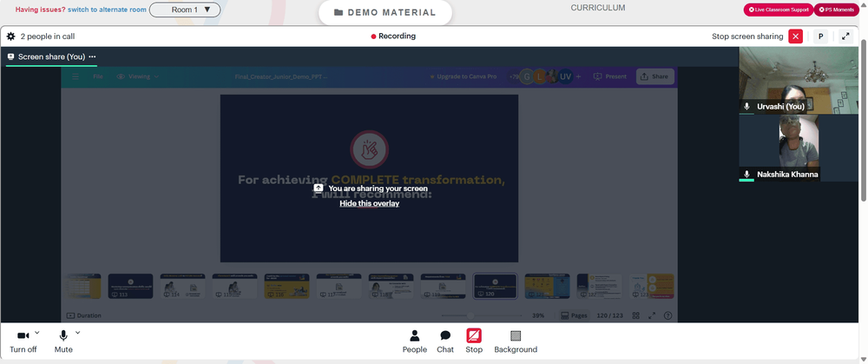This screenshot has height=364, width=868.
Task: Open Canva help question mark
Action: (667, 315)
